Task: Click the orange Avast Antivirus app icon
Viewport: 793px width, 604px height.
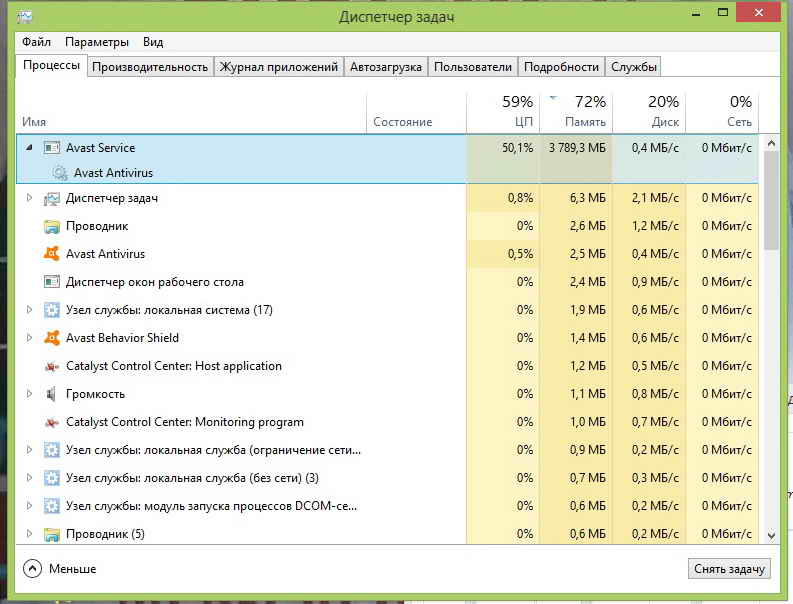Action: click(52, 254)
